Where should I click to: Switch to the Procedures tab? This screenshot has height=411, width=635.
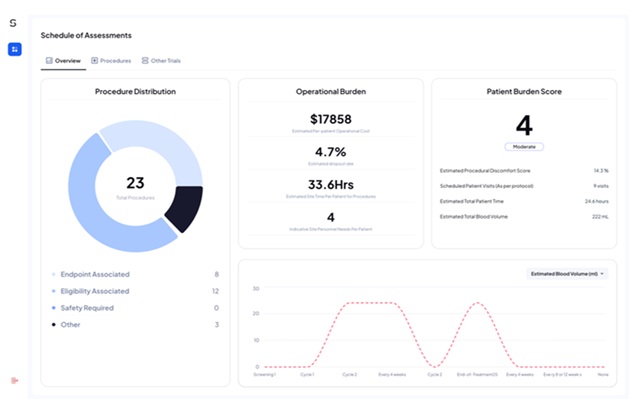pyautogui.click(x=115, y=61)
